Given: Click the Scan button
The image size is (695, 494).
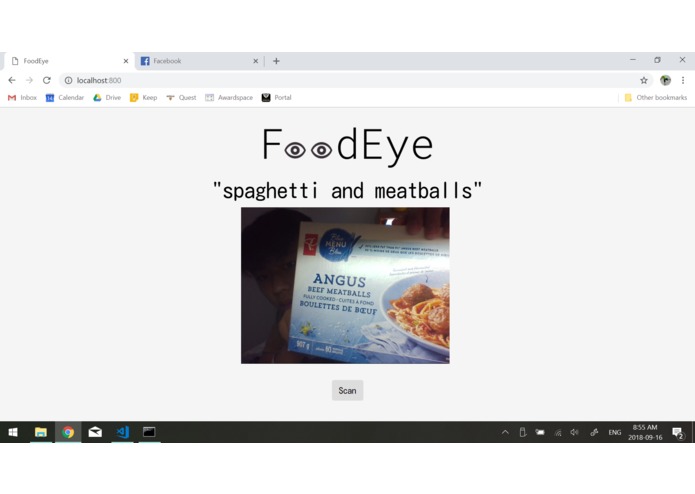Looking at the screenshot, I should 348,390.
